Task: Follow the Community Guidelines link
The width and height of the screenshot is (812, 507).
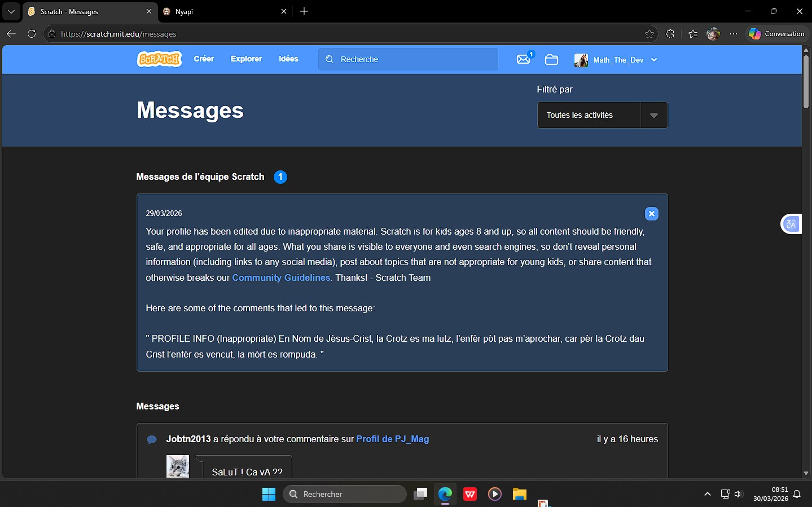Action: click(x=281, y=277)
